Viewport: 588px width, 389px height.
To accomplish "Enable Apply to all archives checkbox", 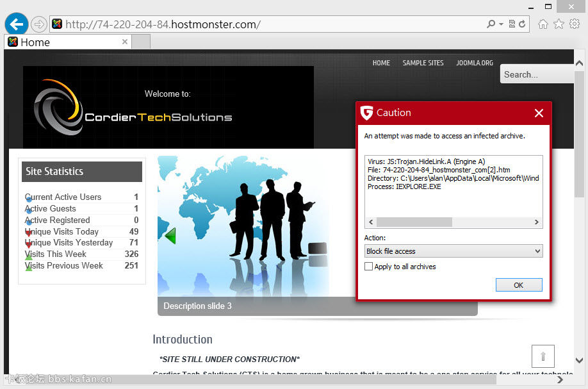I will click(369, 267).
